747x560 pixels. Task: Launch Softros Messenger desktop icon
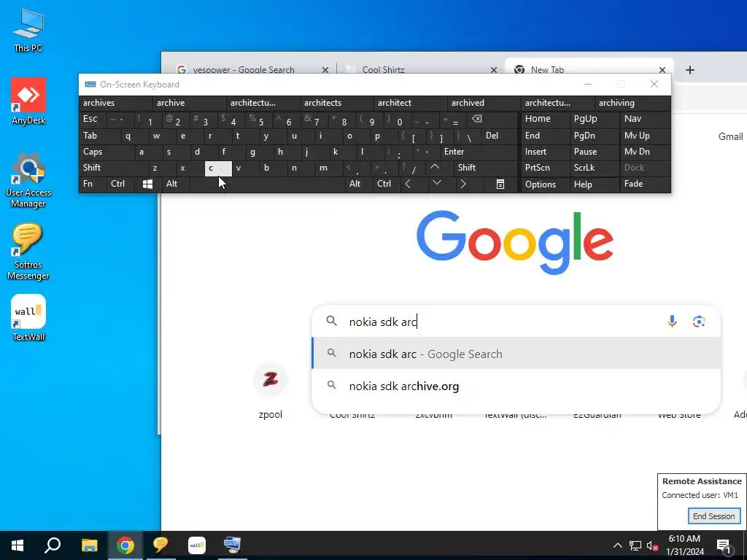pos(28,252)
